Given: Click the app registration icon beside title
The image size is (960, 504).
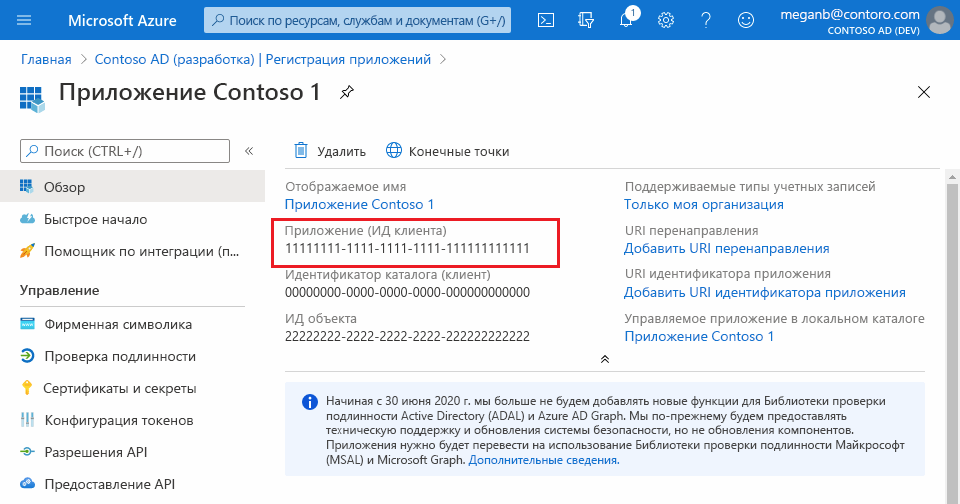Looking at the screenshot, I should (x=32, y=99).
